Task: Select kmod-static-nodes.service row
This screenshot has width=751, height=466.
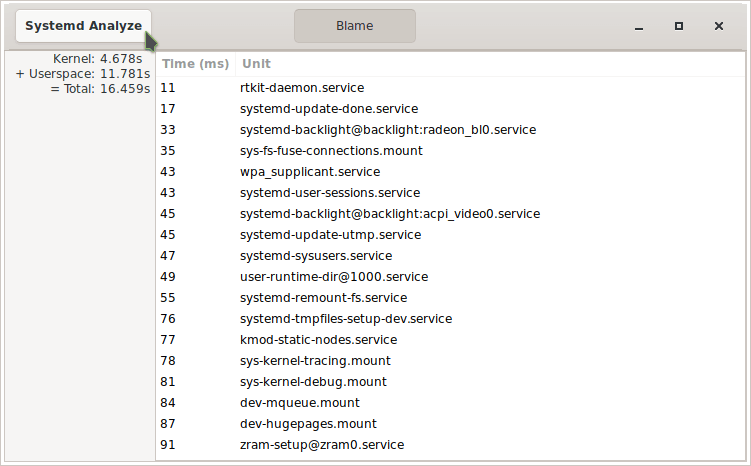Action: [x=450, y=340]
